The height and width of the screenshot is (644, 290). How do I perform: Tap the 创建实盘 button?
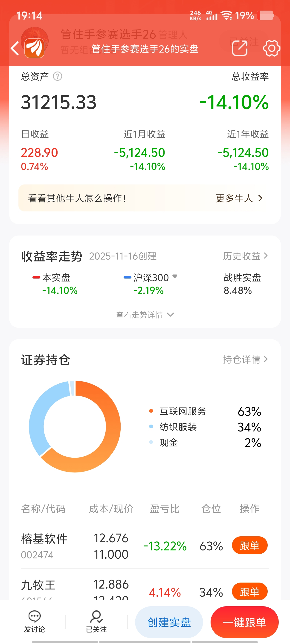169,622
